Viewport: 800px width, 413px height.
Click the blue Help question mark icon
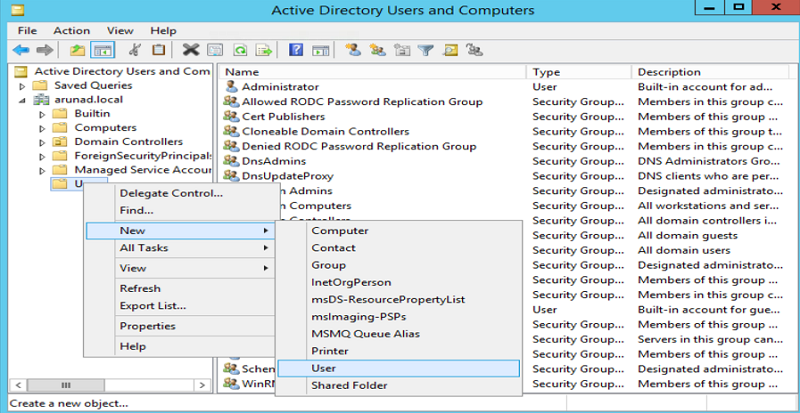[x=296, y=50]
